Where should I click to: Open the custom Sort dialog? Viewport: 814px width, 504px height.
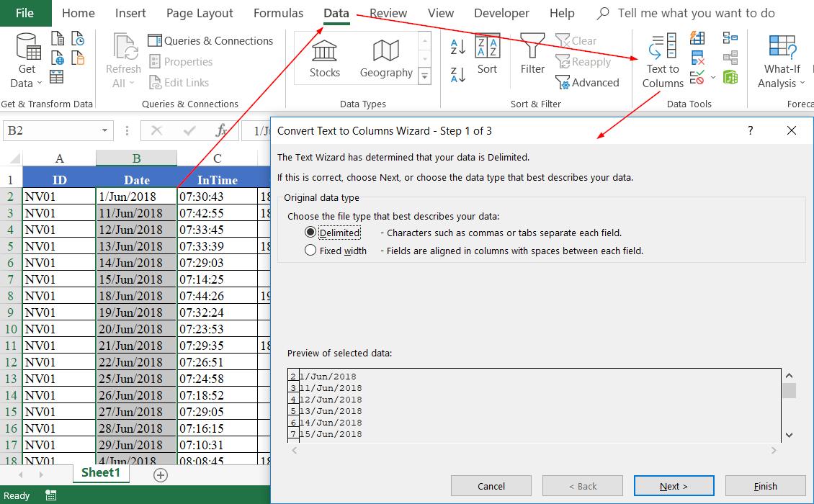coord(487,55)
